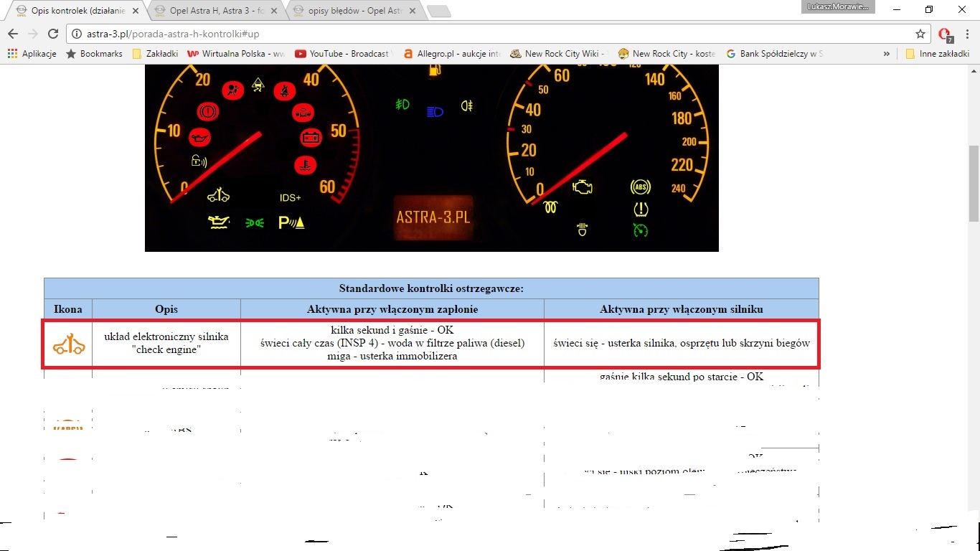The width and height of the screenshot is (980, 551).
Task: Open the Zakładki folder in the bookmarks bar
Action: pyautogui.click(x=155, y=54)
